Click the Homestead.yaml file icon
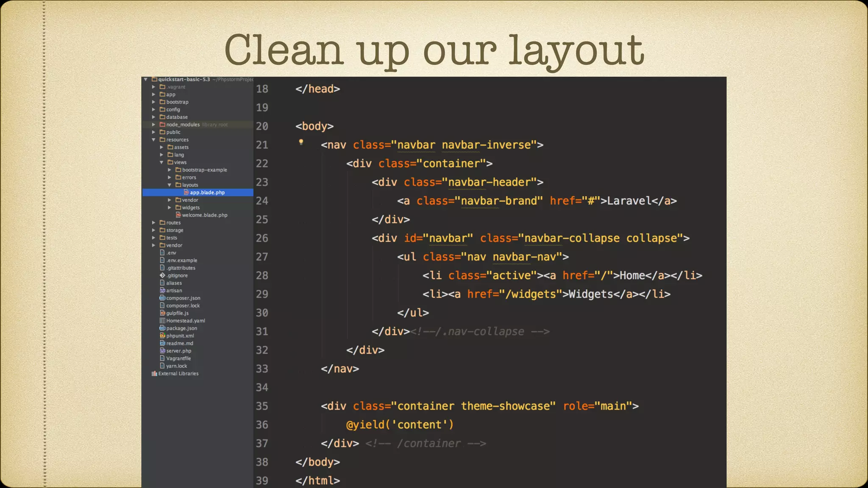Screen dimensions: 868x488 click(x=162, y=321)
